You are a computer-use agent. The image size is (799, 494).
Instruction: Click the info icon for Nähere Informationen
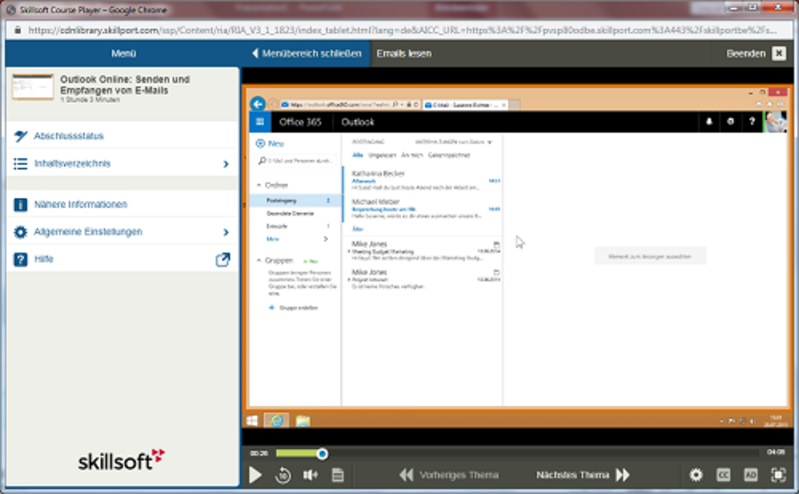(x=20, y=204)
